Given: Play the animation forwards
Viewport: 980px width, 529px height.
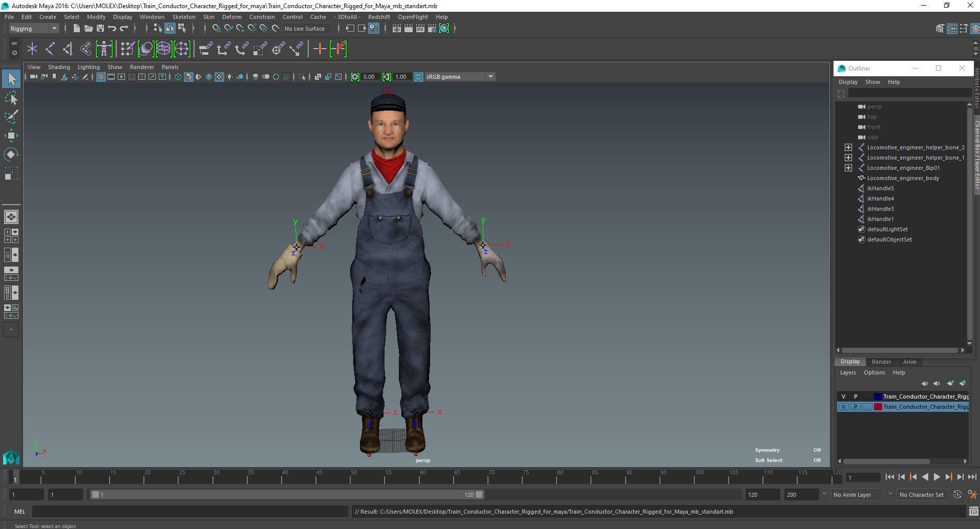Looking at the screenshot, I should [936, 477].
